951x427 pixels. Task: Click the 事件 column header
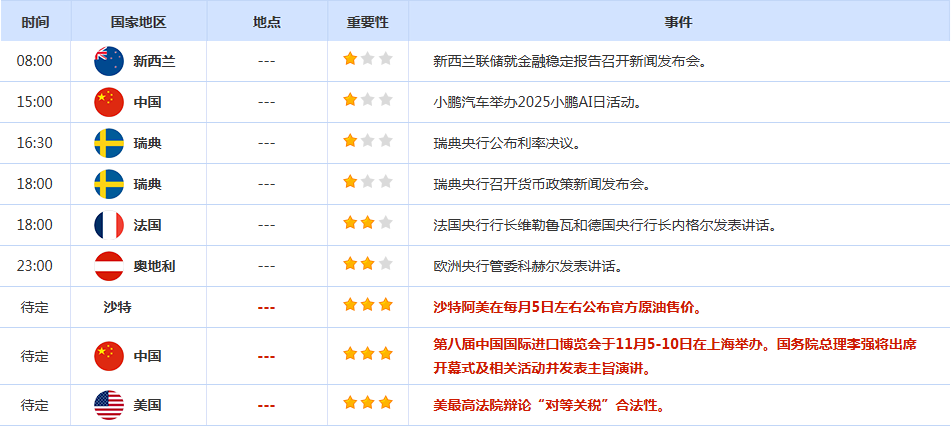678,21
